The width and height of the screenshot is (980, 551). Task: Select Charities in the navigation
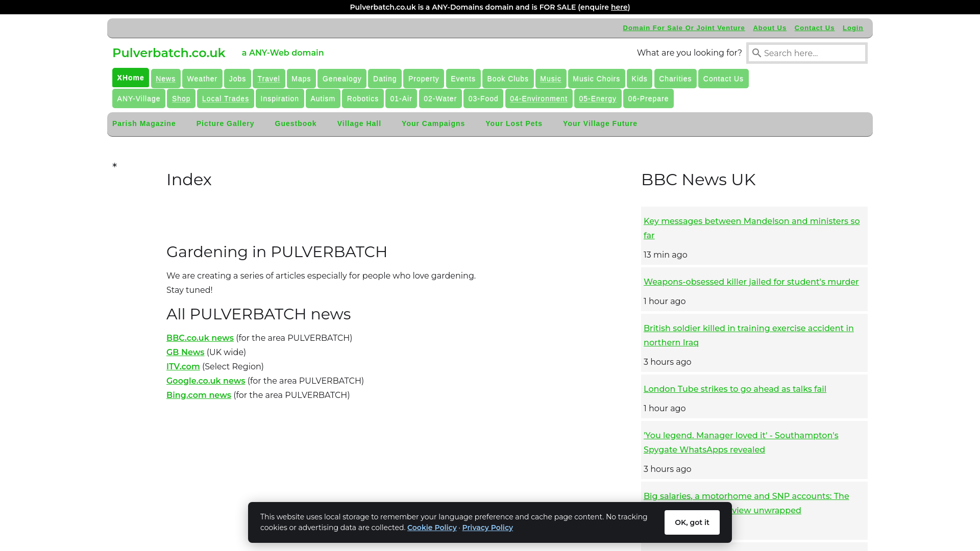675,79
